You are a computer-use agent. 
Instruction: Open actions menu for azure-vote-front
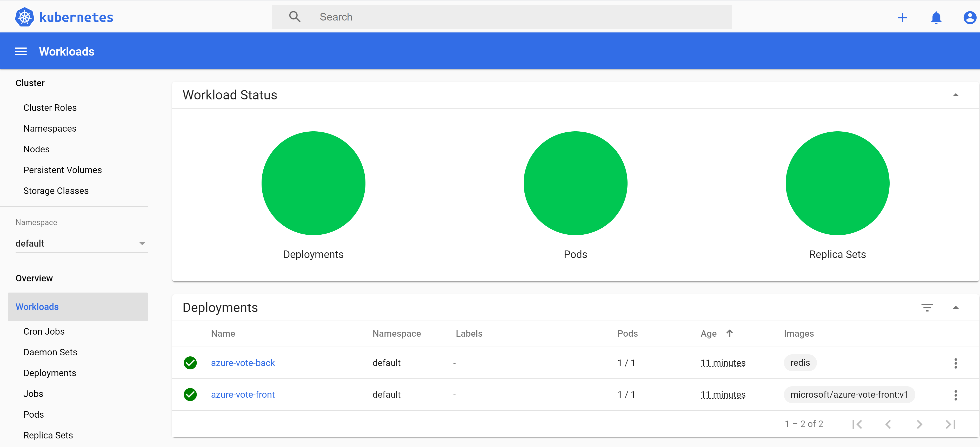tap(956, 395)
